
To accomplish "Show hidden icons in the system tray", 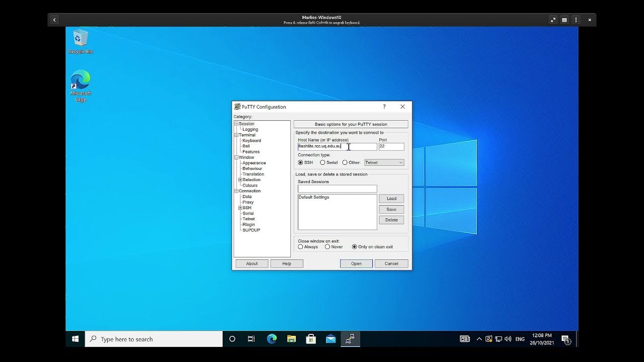I will coord(479,339).
